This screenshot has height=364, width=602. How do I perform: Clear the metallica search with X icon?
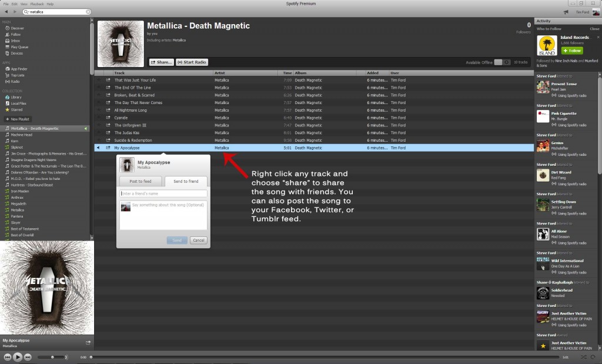(88, 12)
